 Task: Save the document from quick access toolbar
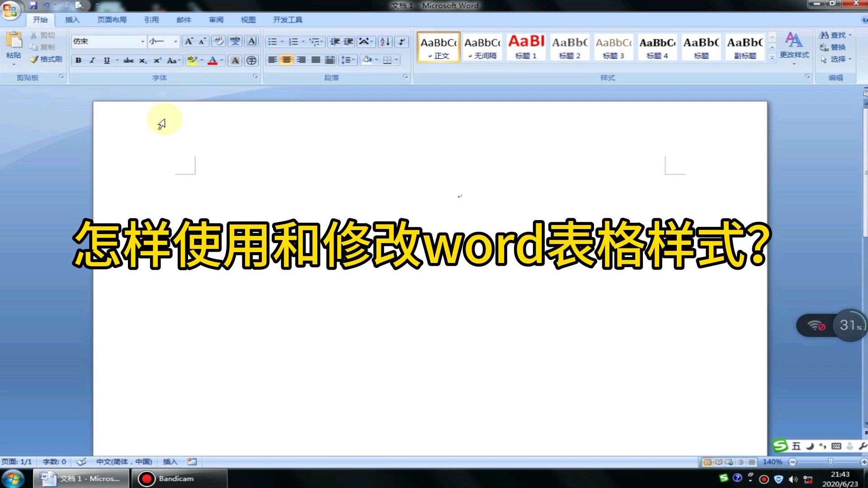click(x=33, y=5)
